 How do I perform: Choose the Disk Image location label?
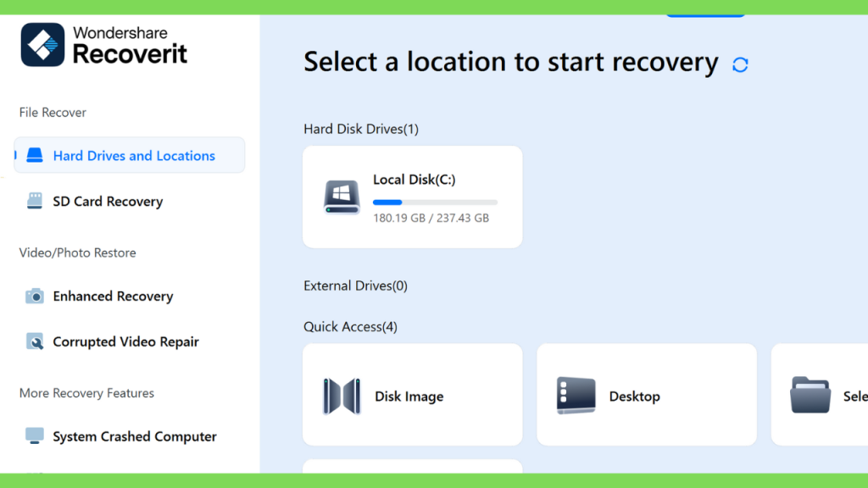click(x=409, y=396)
